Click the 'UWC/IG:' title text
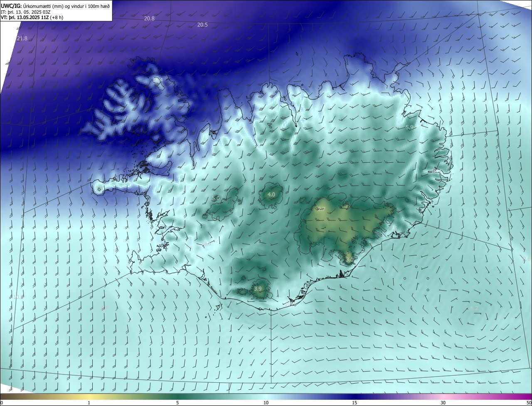This screenshot has height=406, width=532. point(11,6)
